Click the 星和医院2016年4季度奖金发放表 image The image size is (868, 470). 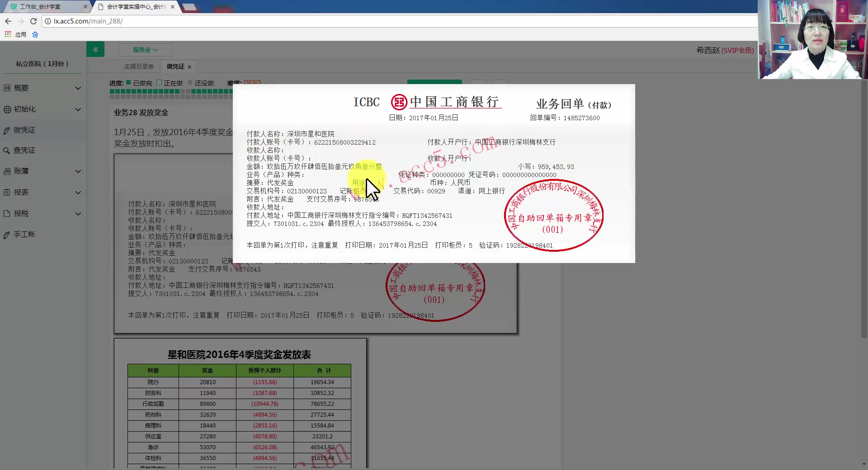[x=240, y=403]
